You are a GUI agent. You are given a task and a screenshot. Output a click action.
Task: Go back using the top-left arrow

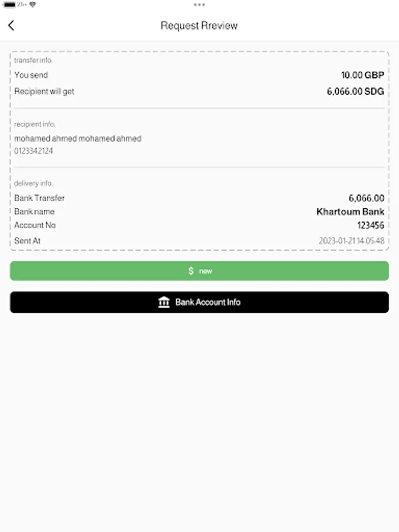[x=11, y=25]
